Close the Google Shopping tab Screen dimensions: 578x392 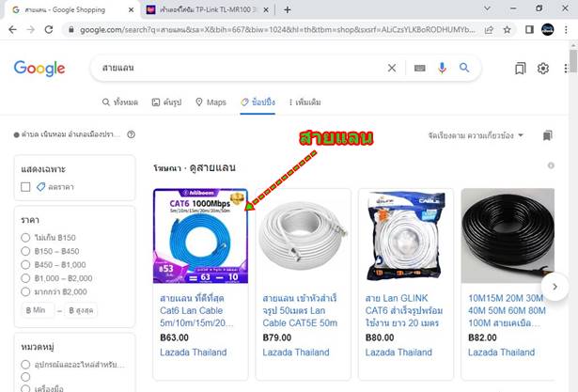tap(131, 10)
